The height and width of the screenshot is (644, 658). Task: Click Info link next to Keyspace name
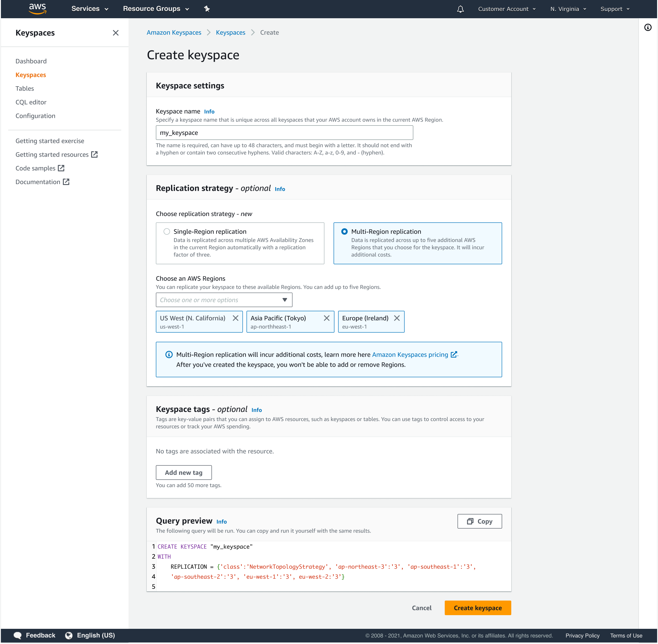click(x=209, y=111)
